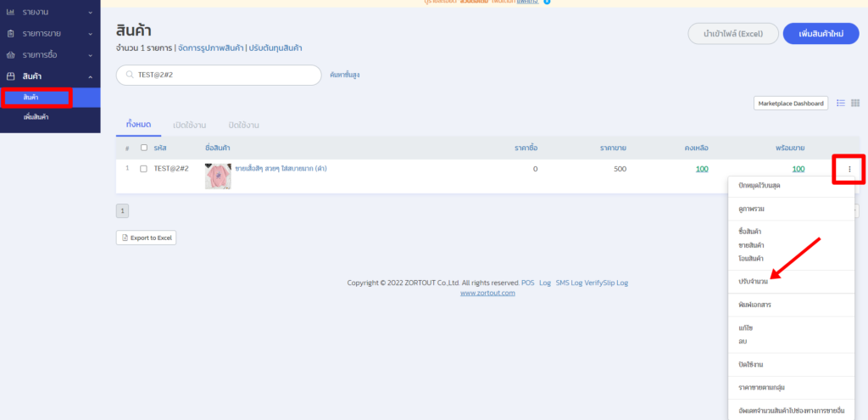868x420 pixels.
Task: Open the จัดการรูปภาพสินค้า link
Action: 210,48
